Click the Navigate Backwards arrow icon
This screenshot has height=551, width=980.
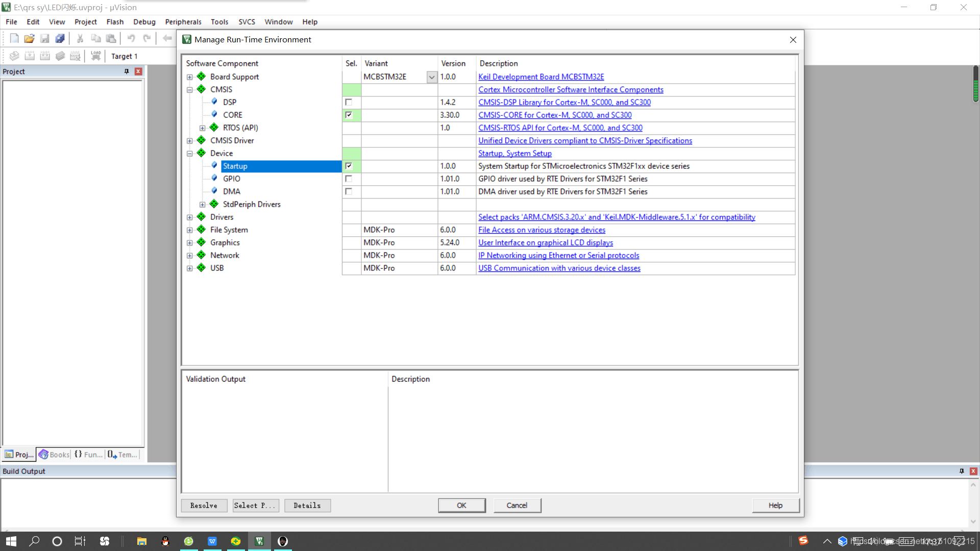[x=167, y=38]
